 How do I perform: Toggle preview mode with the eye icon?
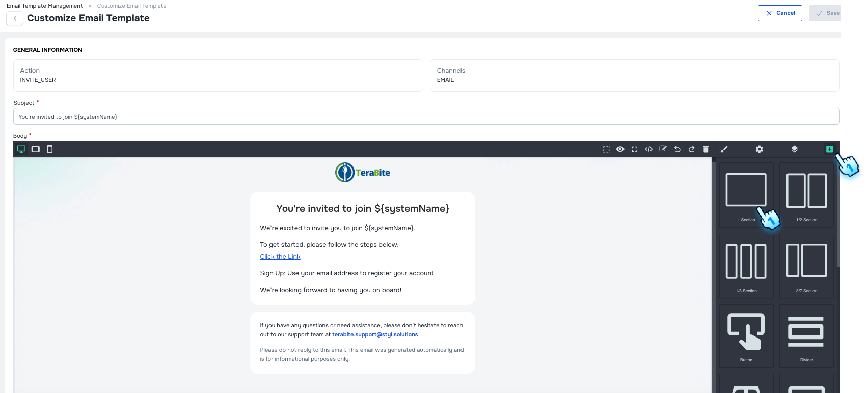[x=621, y=149]
